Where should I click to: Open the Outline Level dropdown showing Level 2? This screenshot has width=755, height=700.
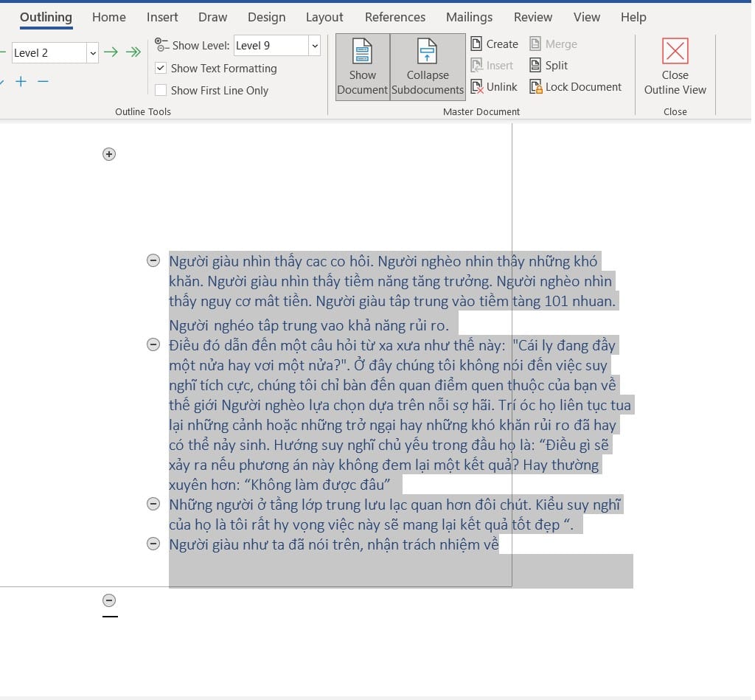pos(93,52)
